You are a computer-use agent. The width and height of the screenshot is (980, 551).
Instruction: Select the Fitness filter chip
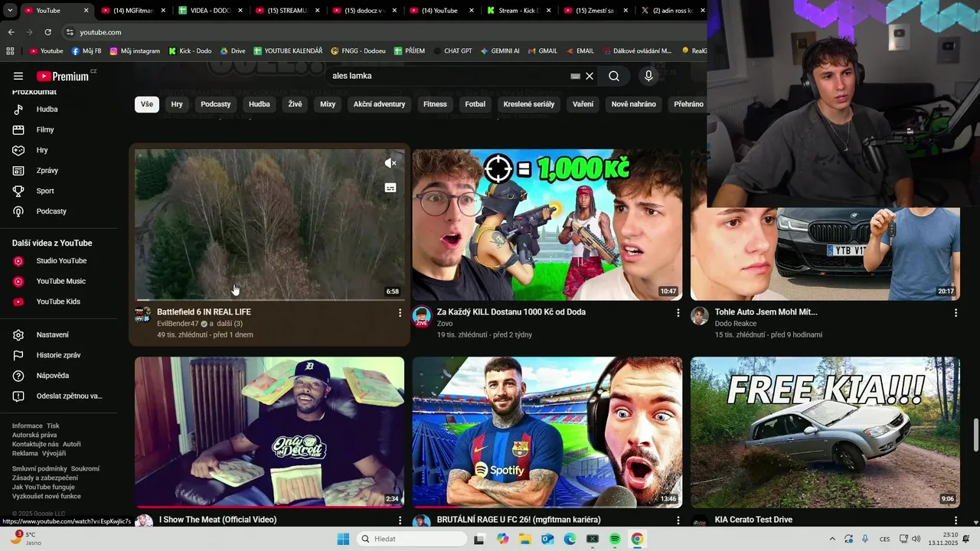pos(435,104)
